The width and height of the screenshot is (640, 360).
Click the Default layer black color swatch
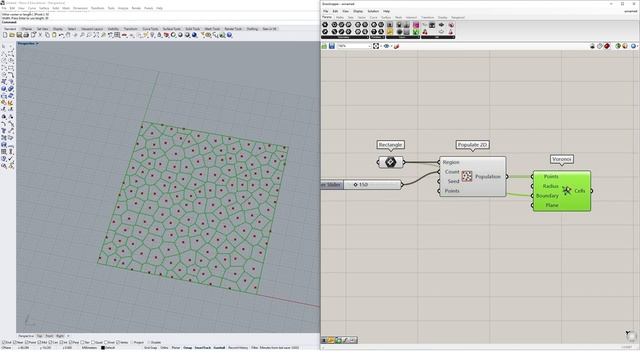tap(103, 348)
